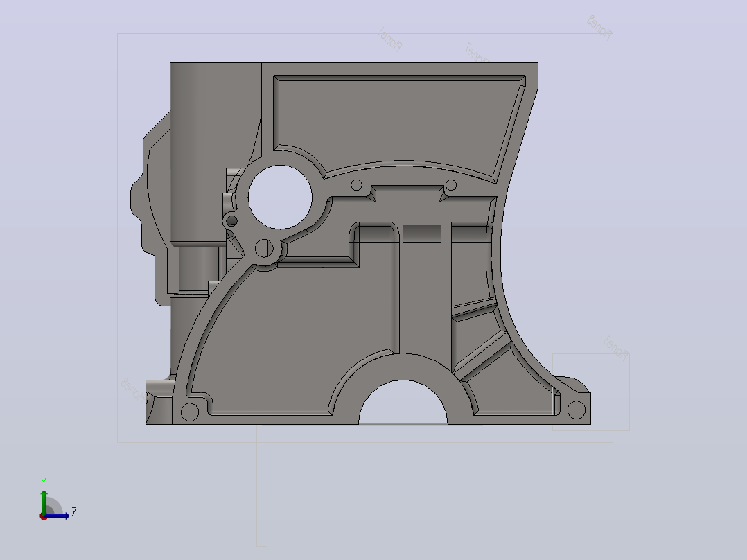Pick the large circular bore hole
Image resolution: width=747 pixels, height=560 pixels.
tap(280, 198)
